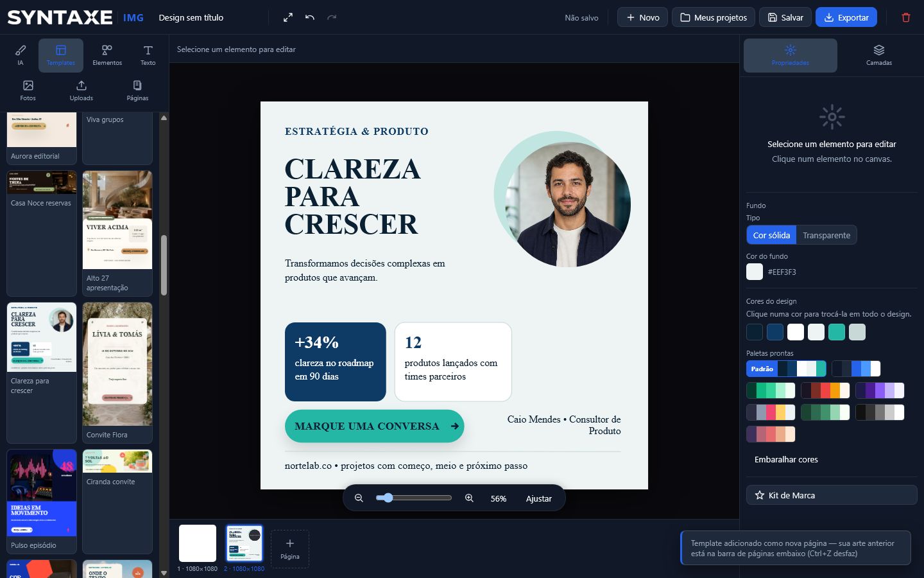This screenshot has width=924, height=578.
Task: Select Transparente background type
Action: click(826, 235)
